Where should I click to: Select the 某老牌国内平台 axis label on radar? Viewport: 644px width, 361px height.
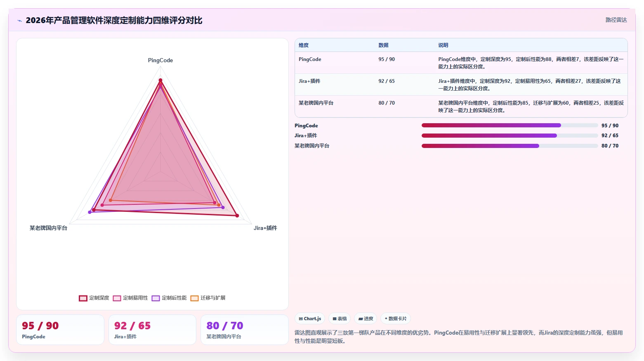(48, 228)
